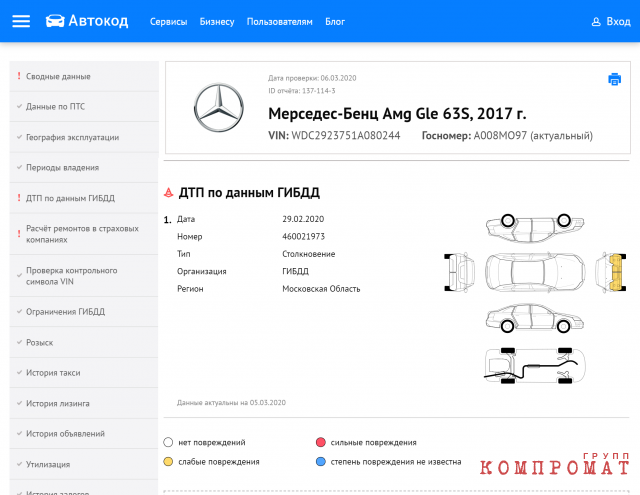The image size is (640, 495).
Task: Click the plate number A008MO97
Action: (500, 135)
